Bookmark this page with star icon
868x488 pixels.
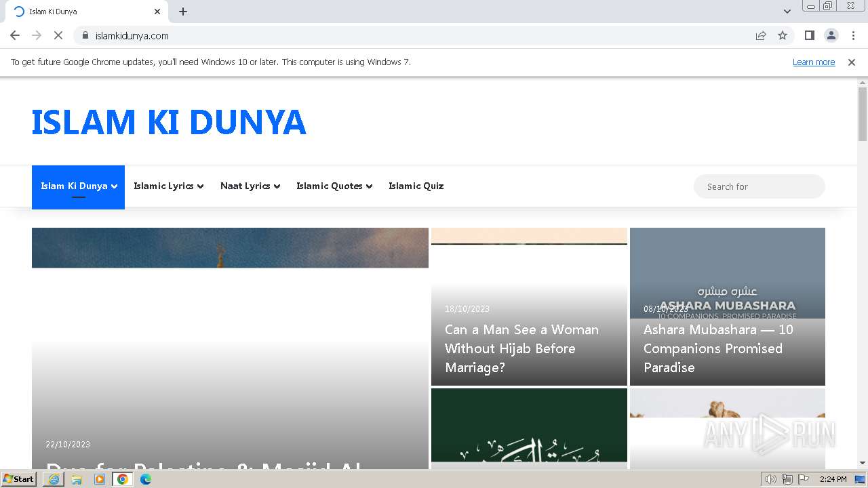[x=783, y=35]
